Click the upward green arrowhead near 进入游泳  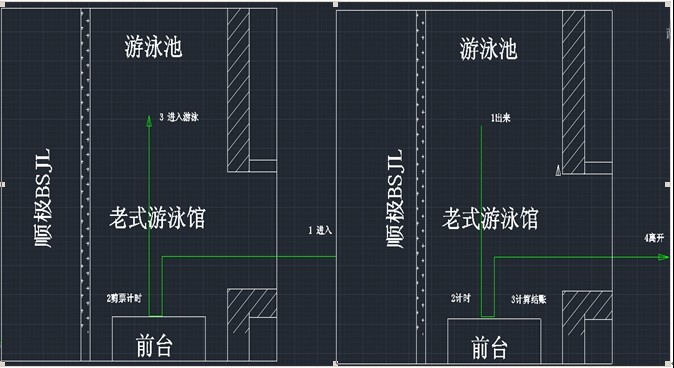[x=149, y=121]
